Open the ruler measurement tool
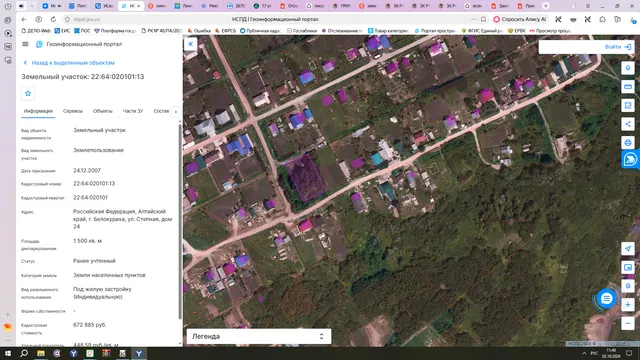Screen dimensions: 640x360 pos(628,87)
